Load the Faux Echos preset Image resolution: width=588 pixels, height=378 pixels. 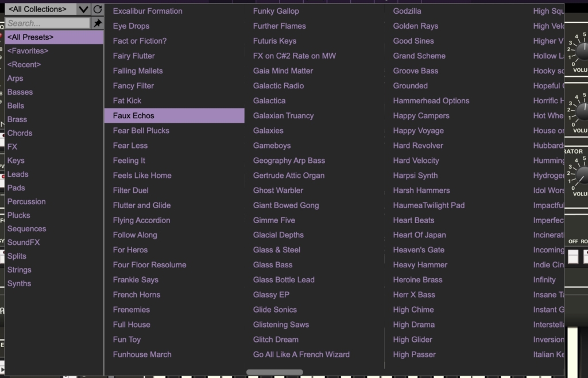click(134, 115)
